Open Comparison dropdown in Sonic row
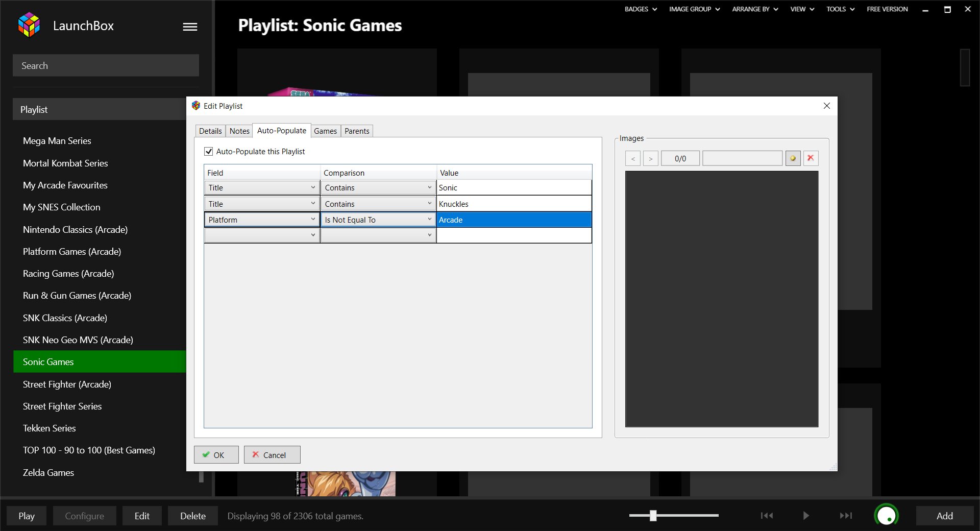 tap(378, 187)
